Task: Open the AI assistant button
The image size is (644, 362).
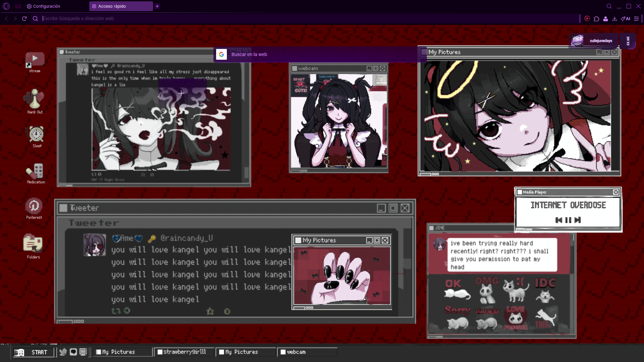Action: tap(626, 19)
